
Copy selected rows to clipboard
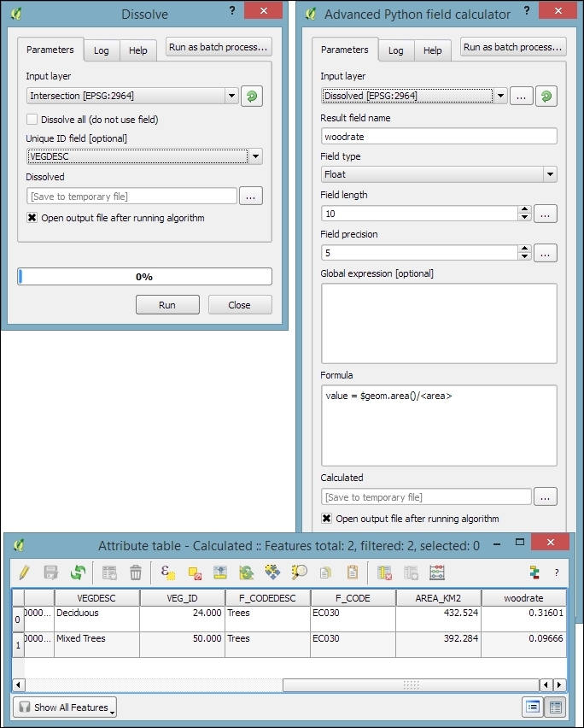click(325, 573)
